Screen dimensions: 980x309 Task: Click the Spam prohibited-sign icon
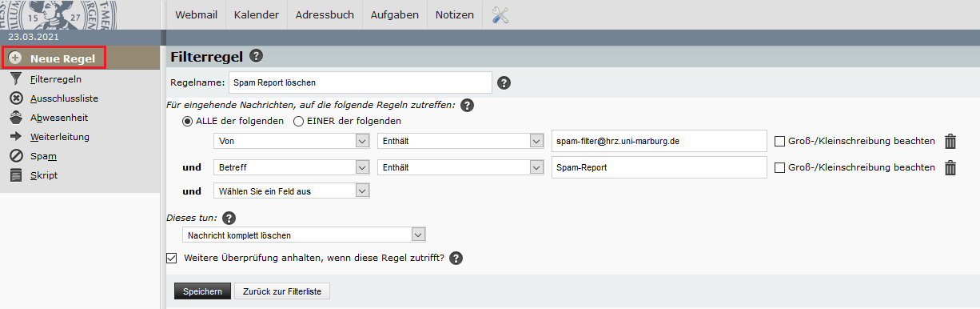tap(15, 156)
